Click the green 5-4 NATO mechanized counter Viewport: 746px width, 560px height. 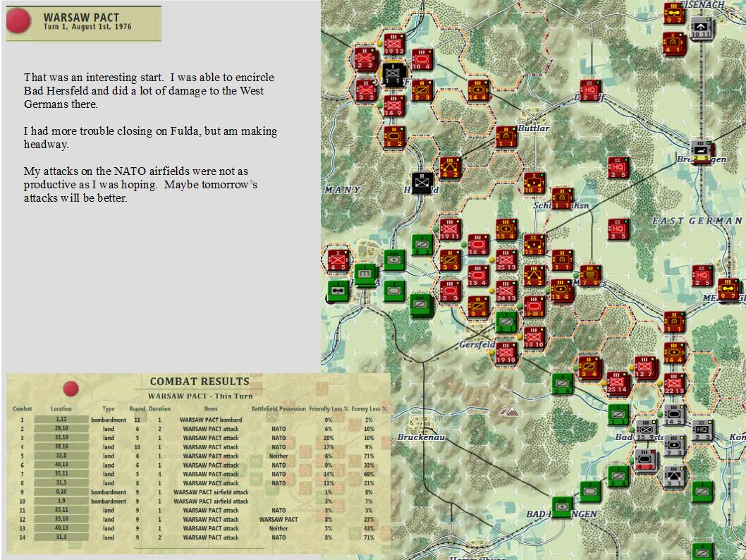point(562,384)
